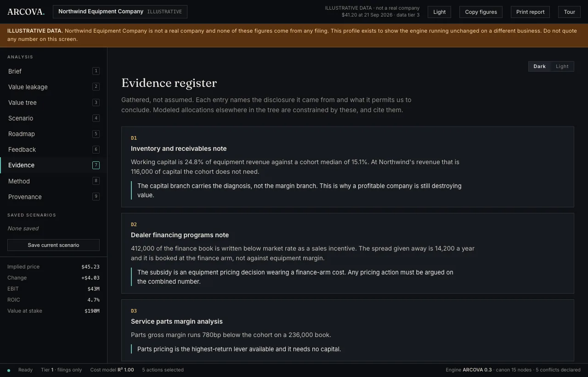588x377 pixels.
Task: Open the Brief analysis section
Action: tap(53, 71)
